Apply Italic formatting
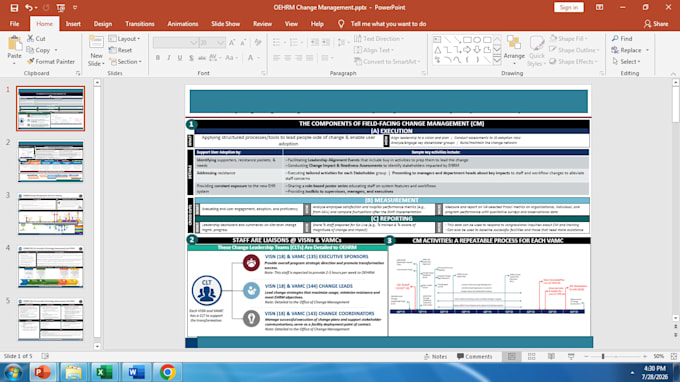The width and height of the screenshot is (680, 382). point(169,58)
